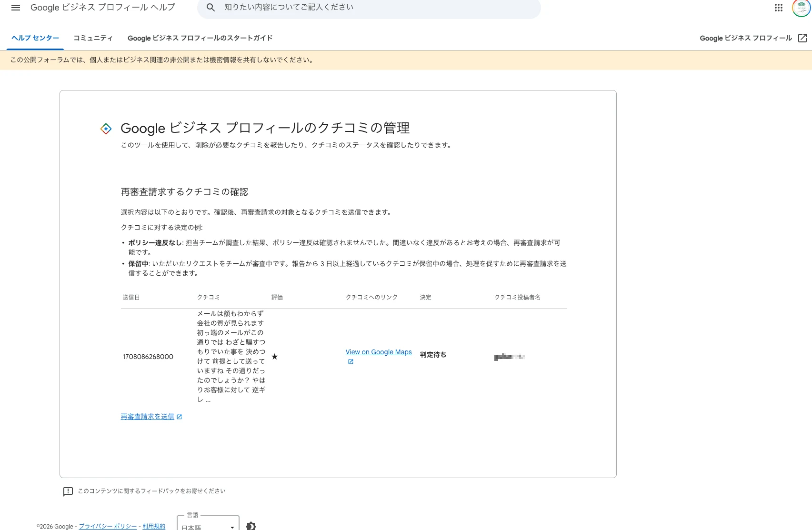Screen dimensions: 812x530
Task: Click the 送信日 column header
Action: pyautogui.click(x=131, y=297)
